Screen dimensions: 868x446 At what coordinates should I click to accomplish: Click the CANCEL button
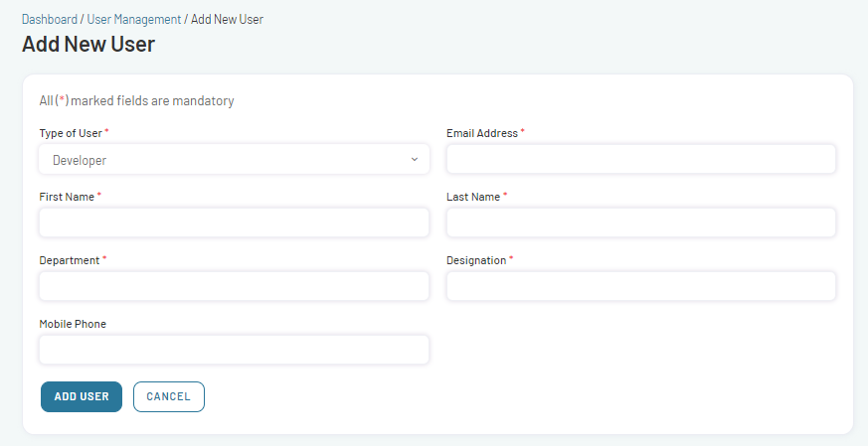169,396
